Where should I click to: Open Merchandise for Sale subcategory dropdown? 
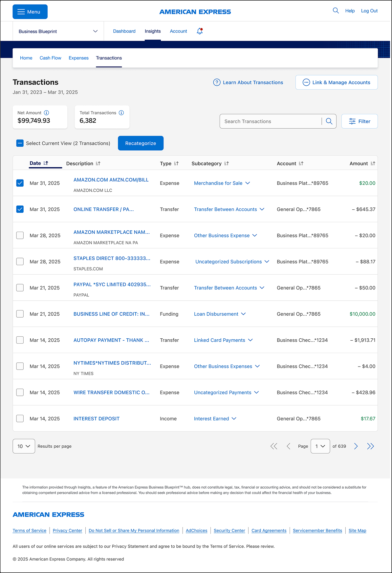click(x=222, y=183)
